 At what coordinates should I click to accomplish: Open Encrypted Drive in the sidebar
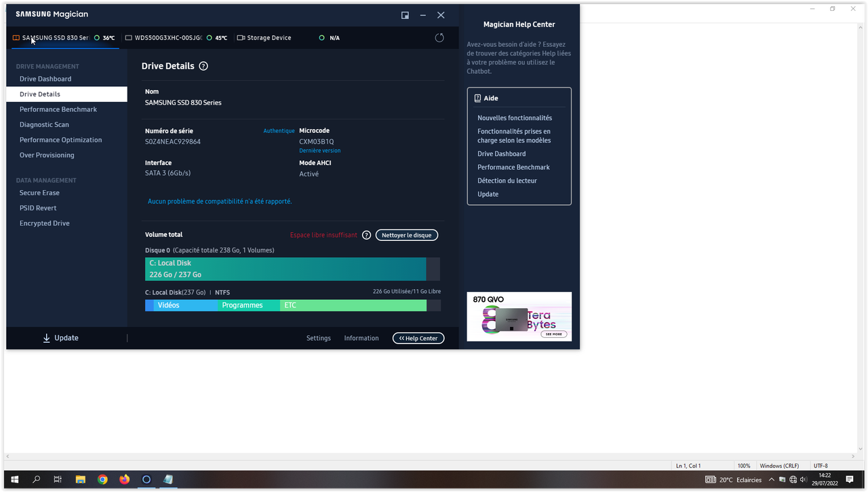coord(45,223)
